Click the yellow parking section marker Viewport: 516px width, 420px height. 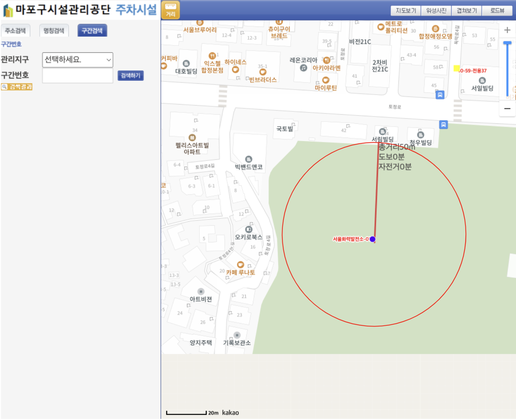coord(456,68)
